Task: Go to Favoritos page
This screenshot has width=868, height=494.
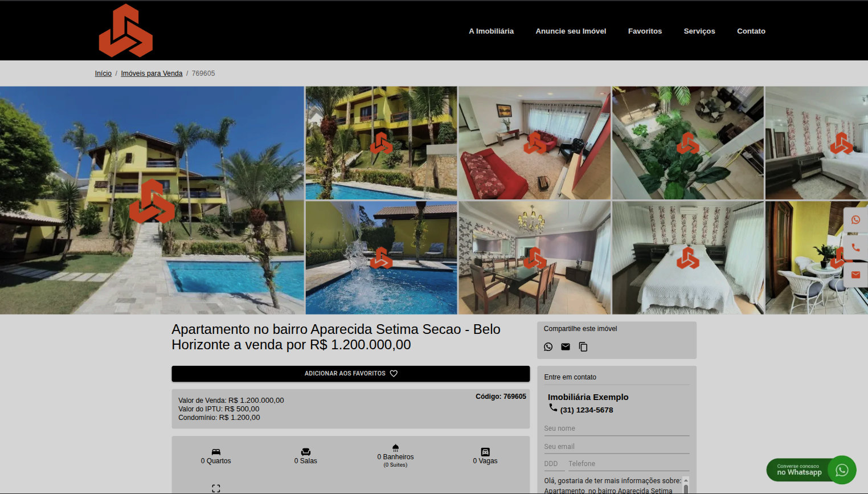Action: click(645, 31)
